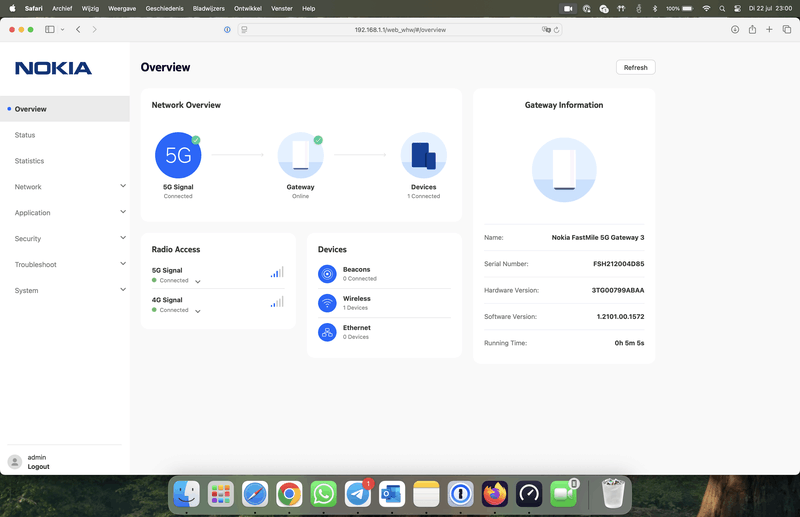Open the Ontwikkel menu
Viewport: 800px width, 517px height.
coord(248,9)
